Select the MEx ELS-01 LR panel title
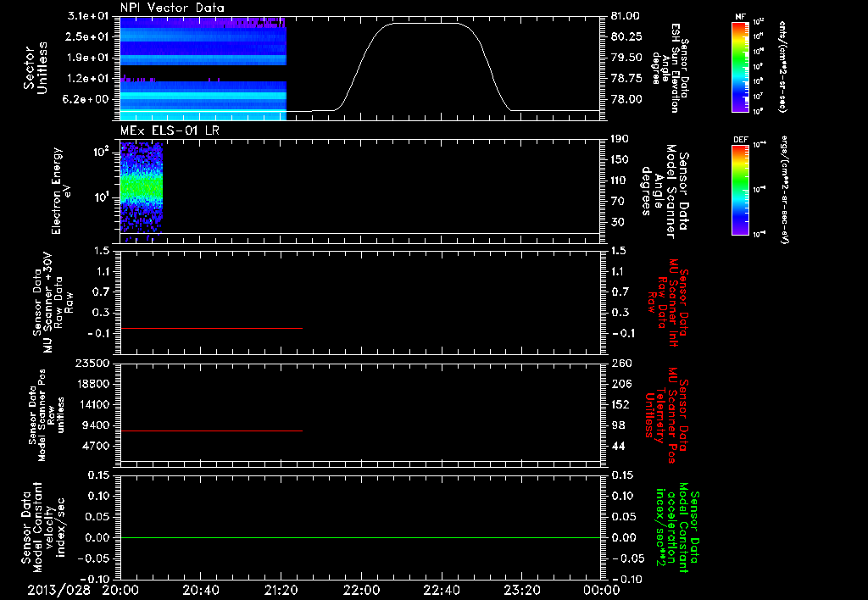This screenshot has width=868, height=600. click(169, 131)
